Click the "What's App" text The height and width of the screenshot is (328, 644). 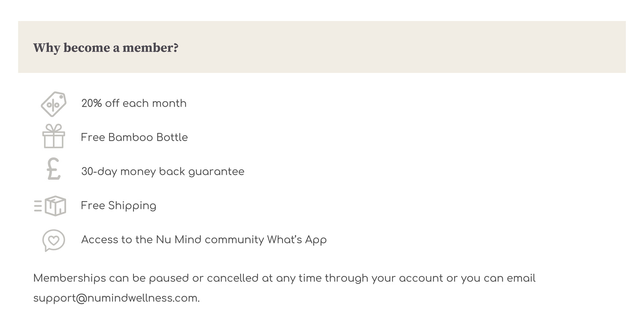click(x=297, y=240)
